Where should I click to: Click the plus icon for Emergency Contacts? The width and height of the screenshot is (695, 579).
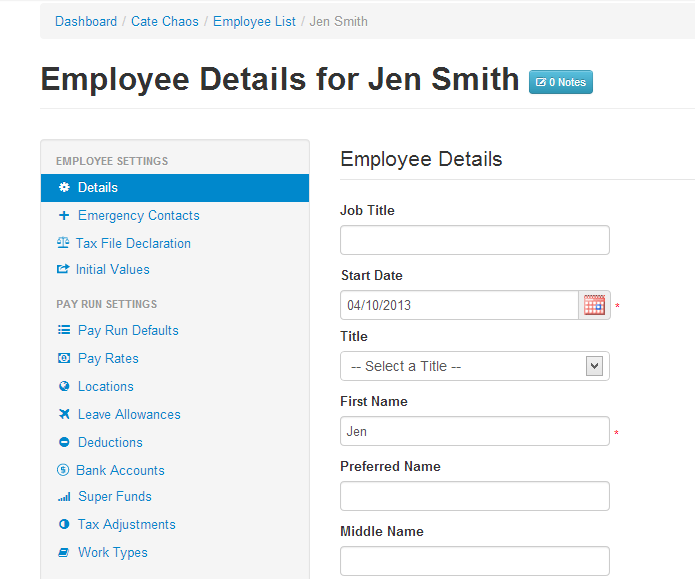[64, 215]
